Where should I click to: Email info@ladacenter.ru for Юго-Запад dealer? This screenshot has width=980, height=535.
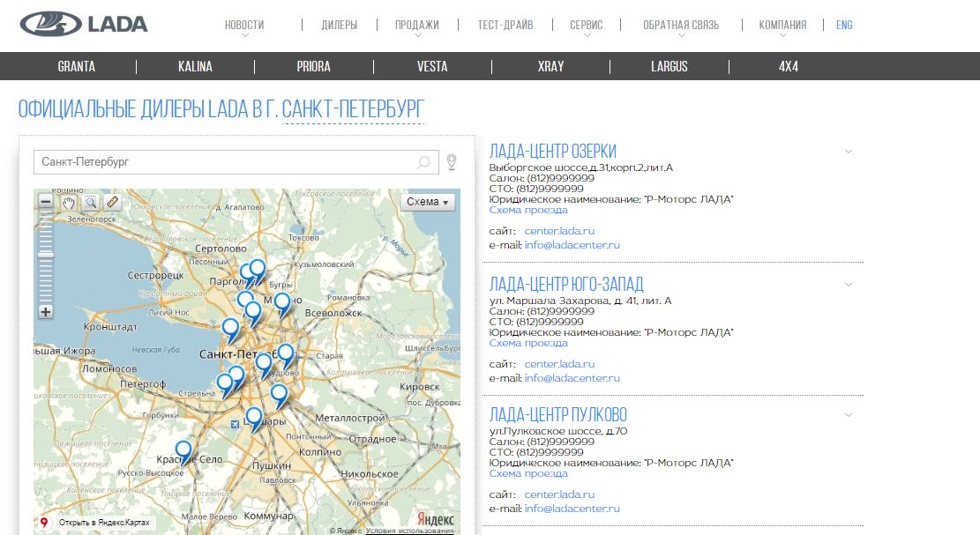(x=572, y=378)
